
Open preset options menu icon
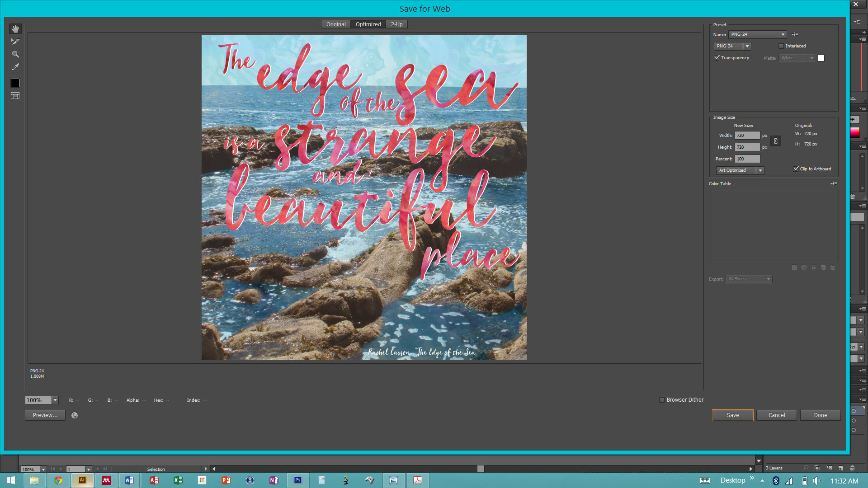(795, 34)
